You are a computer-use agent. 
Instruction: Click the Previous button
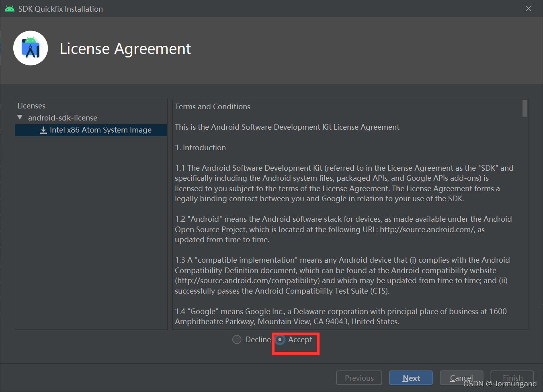[x=359, y=378]
